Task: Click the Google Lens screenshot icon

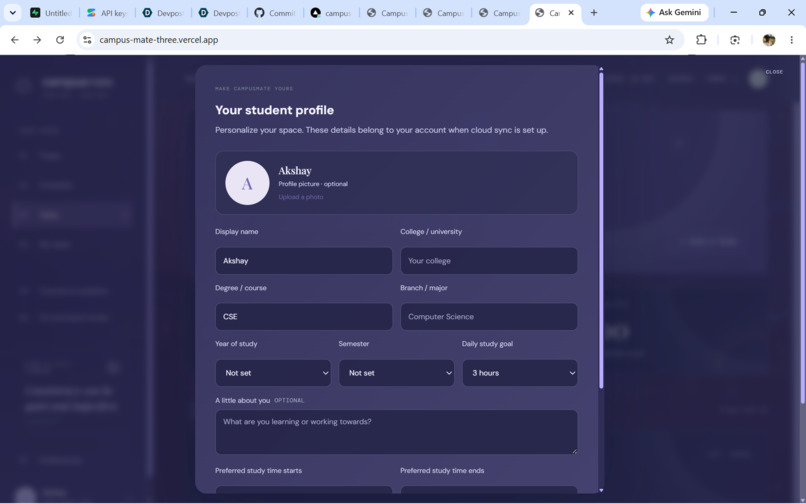Action: (x=735, y=40)
